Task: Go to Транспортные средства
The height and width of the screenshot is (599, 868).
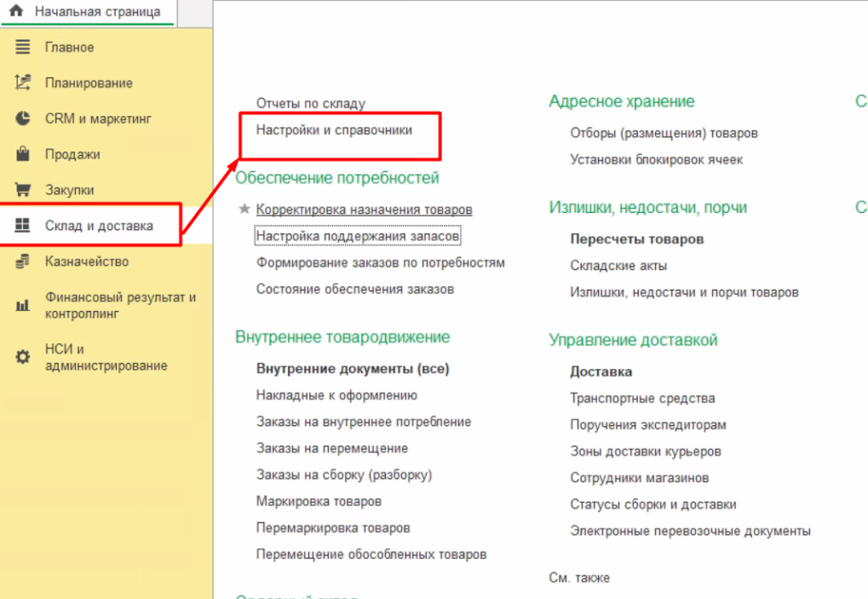Action: click(x=642, y=399)
